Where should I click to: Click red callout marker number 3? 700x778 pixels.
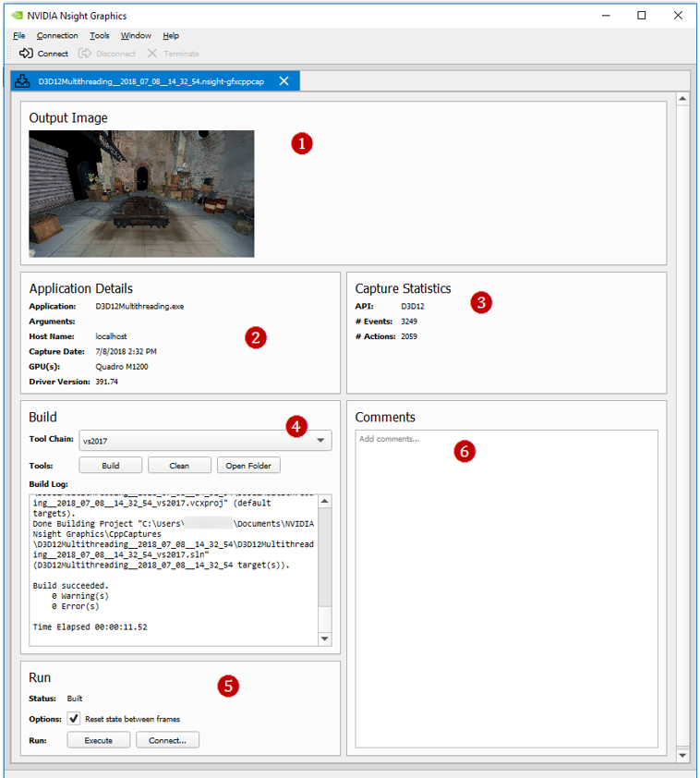tap(480, 302)
